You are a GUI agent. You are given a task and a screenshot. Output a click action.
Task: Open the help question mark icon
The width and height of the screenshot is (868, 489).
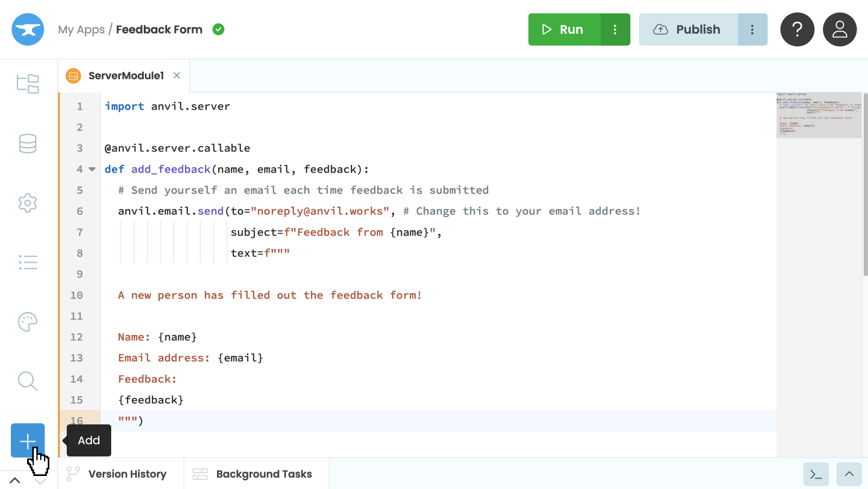[797, 29]
